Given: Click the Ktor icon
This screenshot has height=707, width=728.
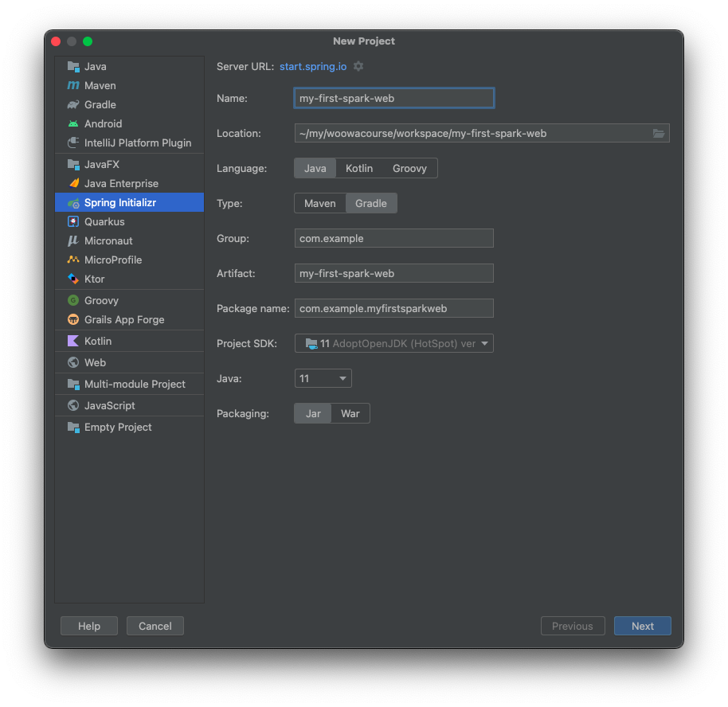Looking at the screenshot, I should (x=73, y=279).
